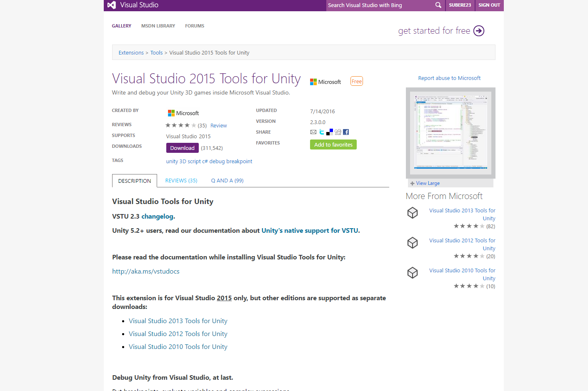Image resolution: width=588 pixels, height=391 pixels.
Task: Click the Microsoft logo beside the title
Action: tap(325, 82)
